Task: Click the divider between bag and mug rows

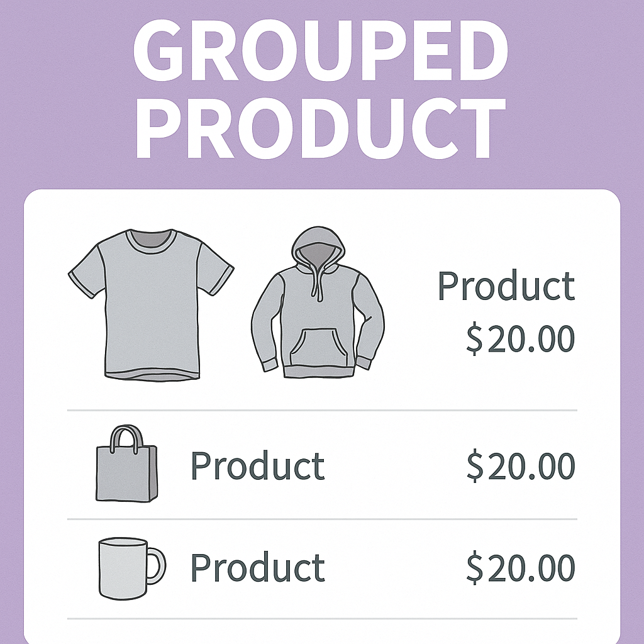Action: [322, 519]
